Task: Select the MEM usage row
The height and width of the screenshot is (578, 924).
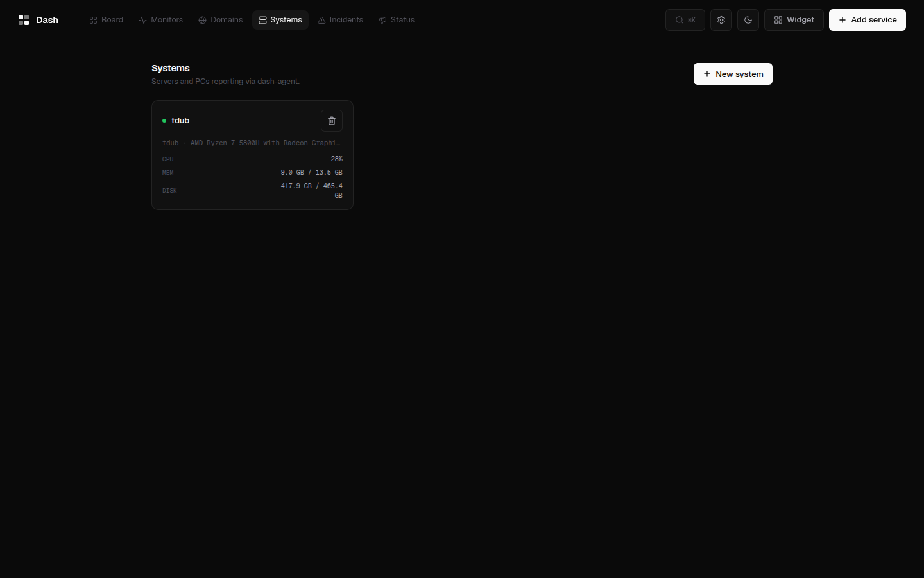Action: 252,172
